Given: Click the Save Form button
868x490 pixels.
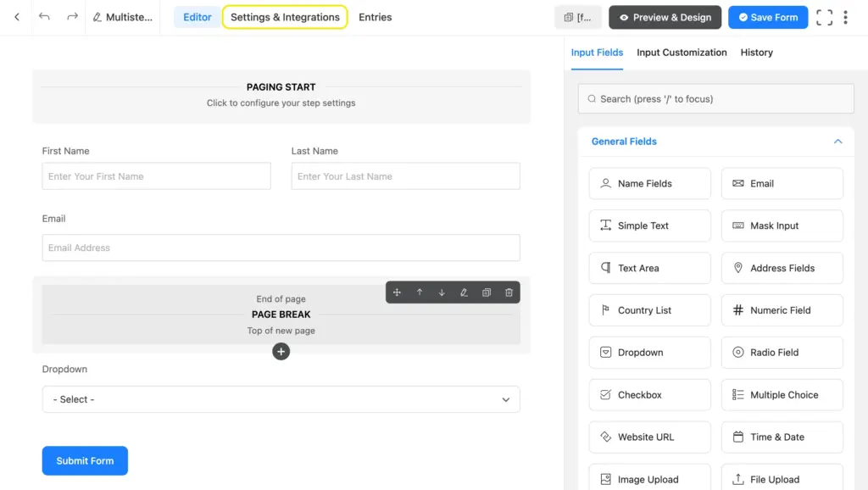Looking at the screenshot, I should pos(768,17).
